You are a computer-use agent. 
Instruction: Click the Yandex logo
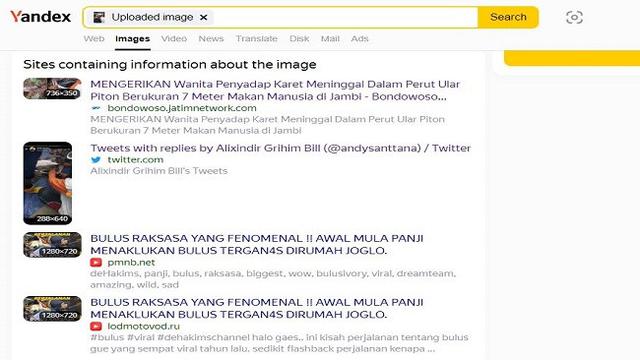[40, 17]
